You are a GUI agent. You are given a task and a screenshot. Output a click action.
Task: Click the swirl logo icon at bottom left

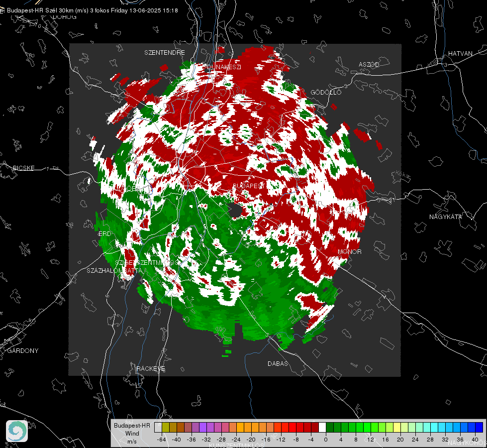(x=17, y=431)
